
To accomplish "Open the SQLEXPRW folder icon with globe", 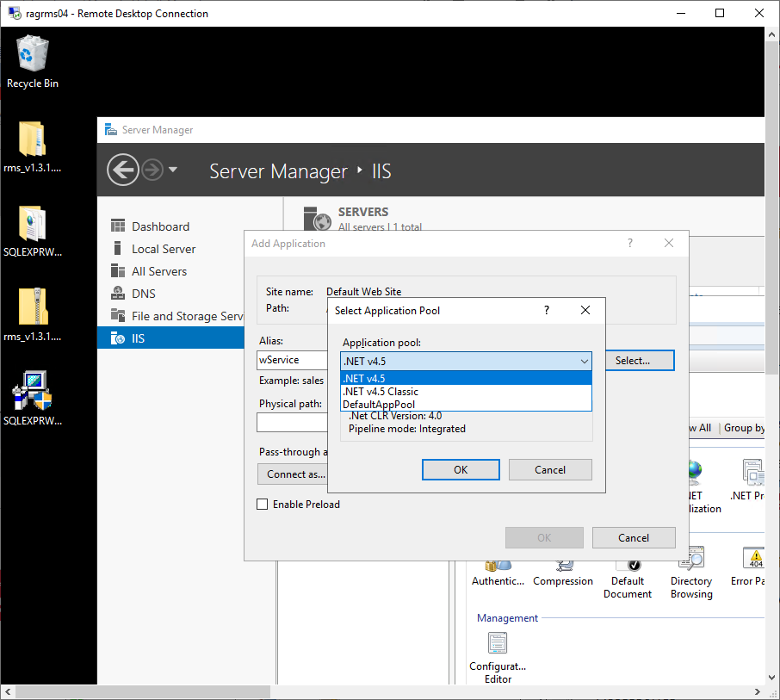I will point(33,231).
